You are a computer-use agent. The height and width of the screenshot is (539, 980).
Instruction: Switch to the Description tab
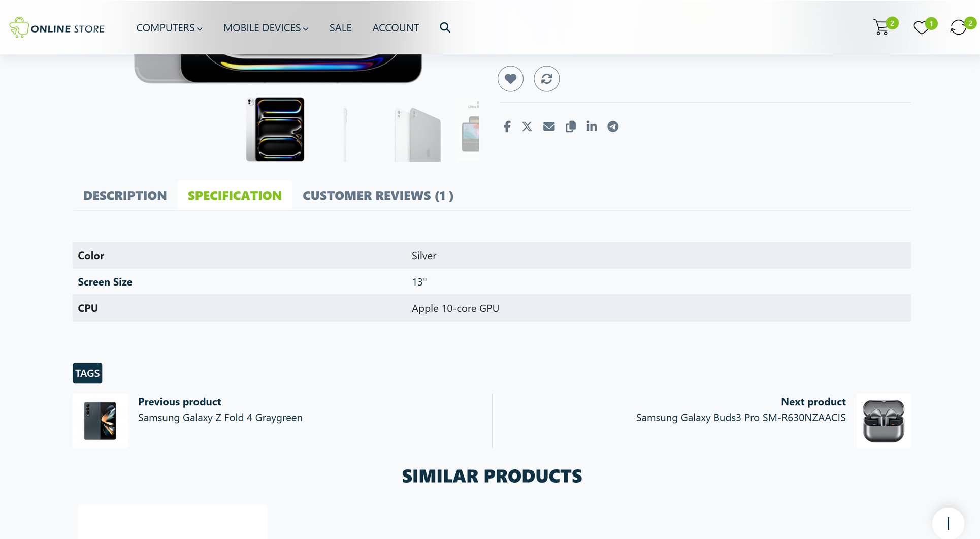125,196
